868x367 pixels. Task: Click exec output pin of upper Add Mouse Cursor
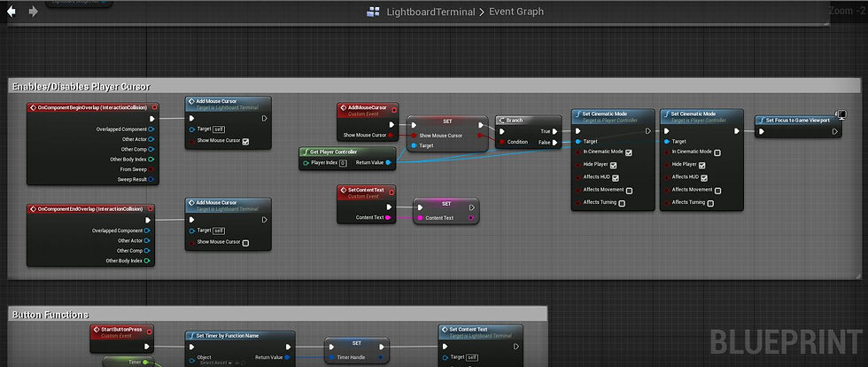[265, 118]
